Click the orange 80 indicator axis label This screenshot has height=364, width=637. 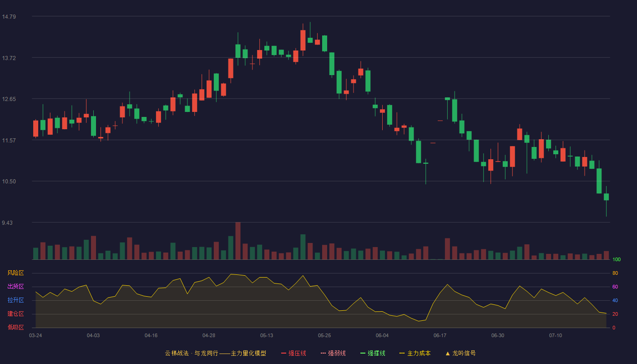pyautogui.click(x=615, y=273)
